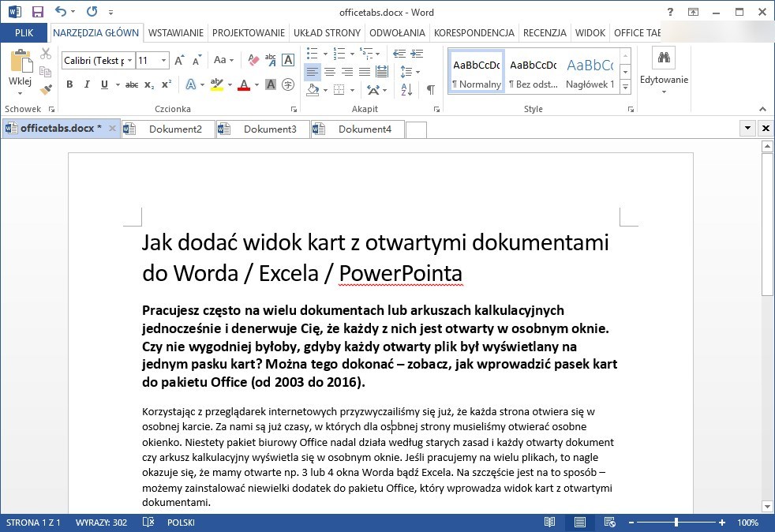Apply character border icon

click(288, 60)
